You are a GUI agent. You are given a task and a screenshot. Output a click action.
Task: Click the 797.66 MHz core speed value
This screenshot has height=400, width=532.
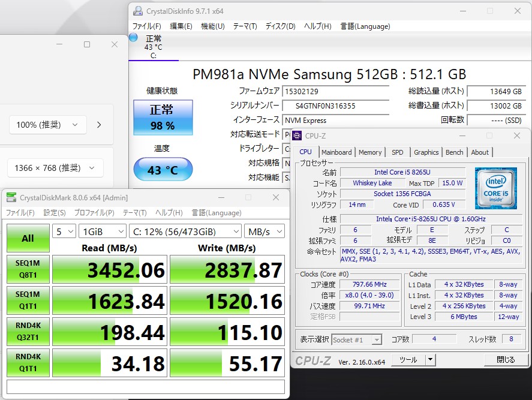click(369, 284)
